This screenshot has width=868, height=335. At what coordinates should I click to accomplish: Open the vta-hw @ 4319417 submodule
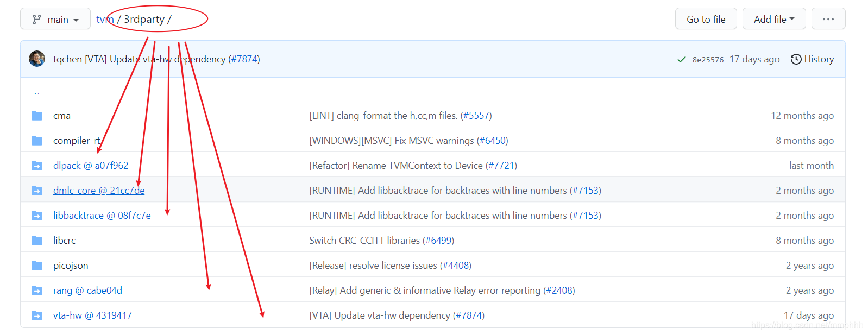92,315
